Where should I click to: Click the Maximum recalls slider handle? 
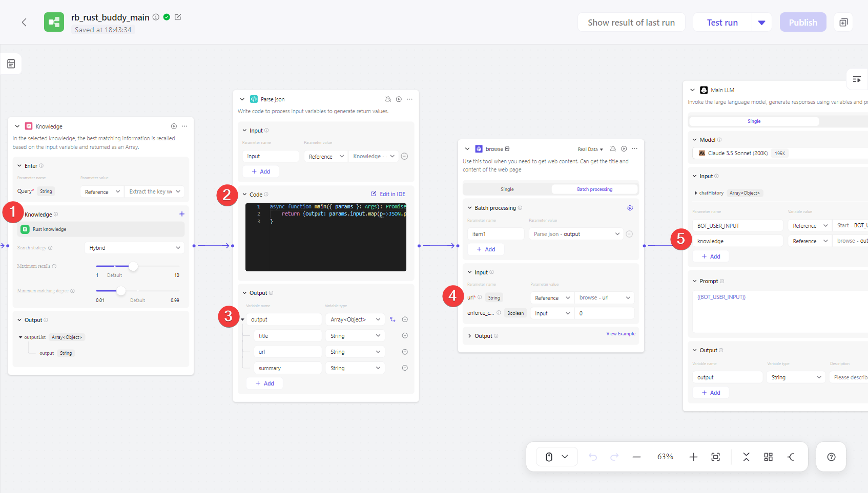133,266
